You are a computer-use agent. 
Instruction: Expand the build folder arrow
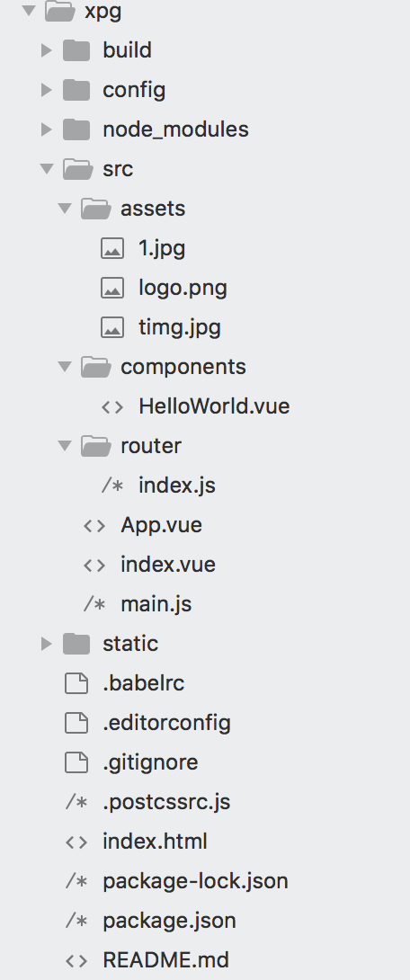pyautogui.click(x=46, y=50)
